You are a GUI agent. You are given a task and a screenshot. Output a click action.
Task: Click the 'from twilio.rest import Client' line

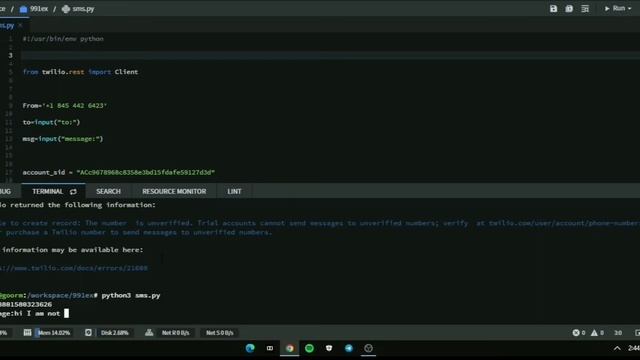point(80,72)
